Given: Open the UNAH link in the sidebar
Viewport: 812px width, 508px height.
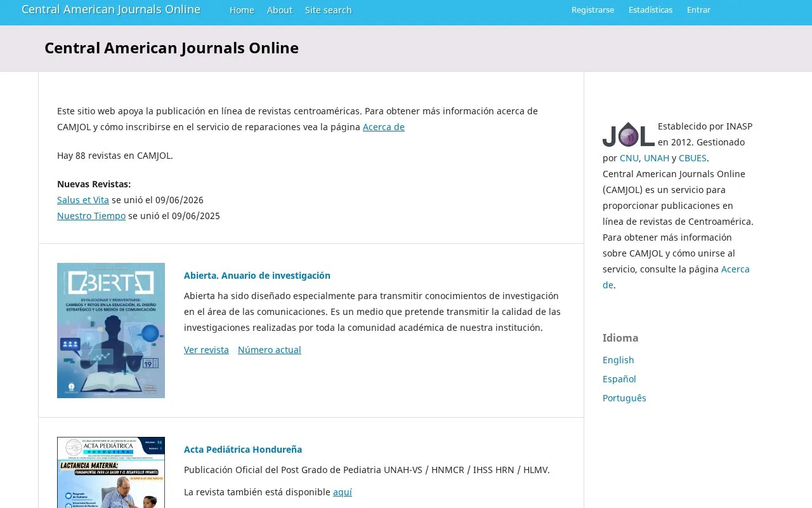Looking at the screenshot, I should (657, 158).
